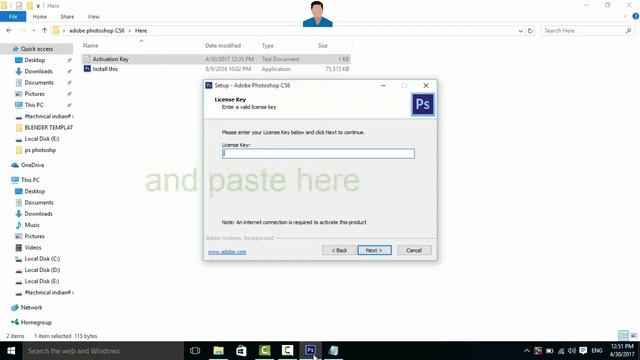
Task: Sort files by Size column
Action: pyautogui.click(x=323, y=46)
